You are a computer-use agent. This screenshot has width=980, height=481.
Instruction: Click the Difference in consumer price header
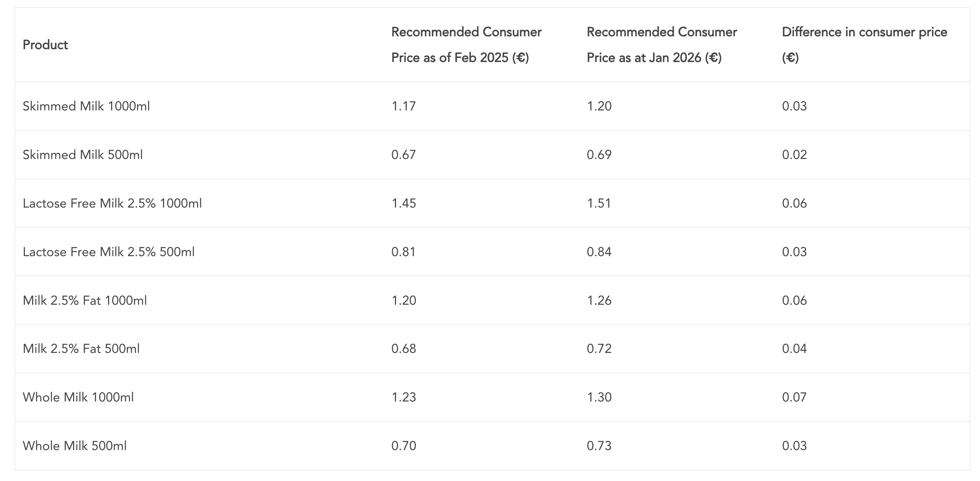pos(864,45)
